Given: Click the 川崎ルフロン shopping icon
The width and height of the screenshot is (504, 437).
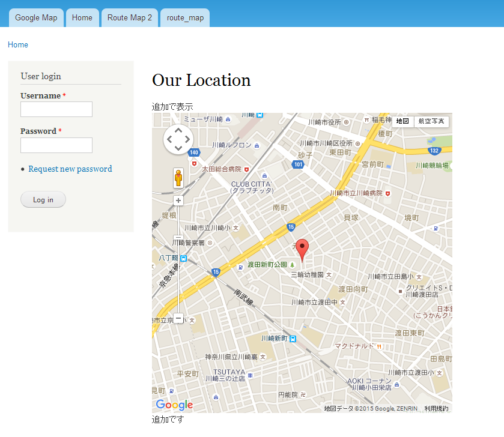Looking at the screenshot, I should click(257, 146).
